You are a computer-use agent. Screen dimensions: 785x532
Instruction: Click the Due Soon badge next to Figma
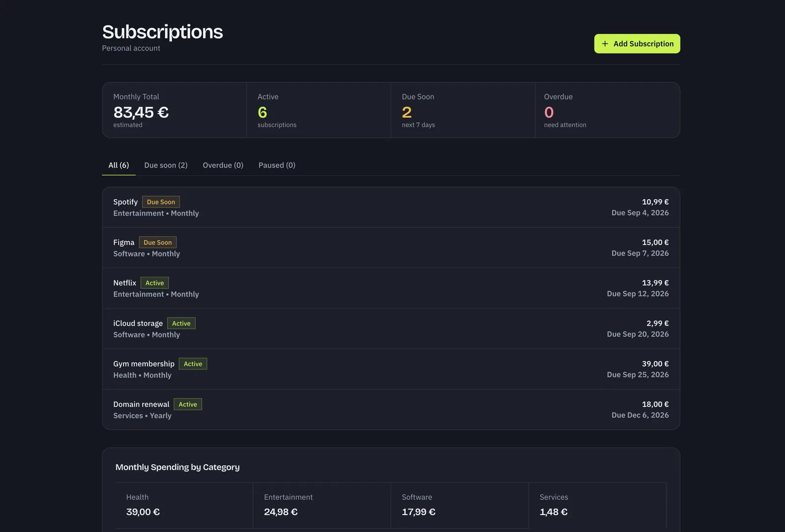click(x=157, y=242)
